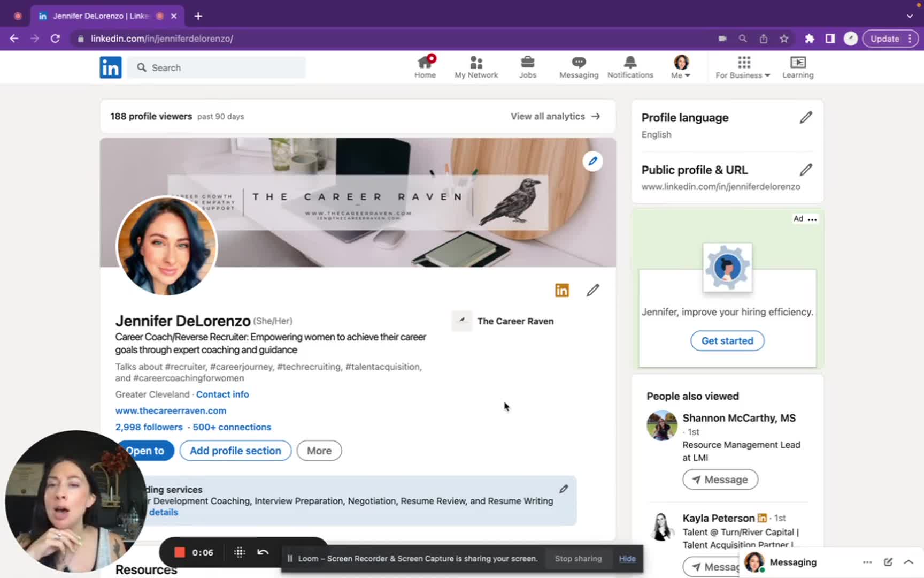
Task: Open The Career Raven company
Action: point(503,321)
